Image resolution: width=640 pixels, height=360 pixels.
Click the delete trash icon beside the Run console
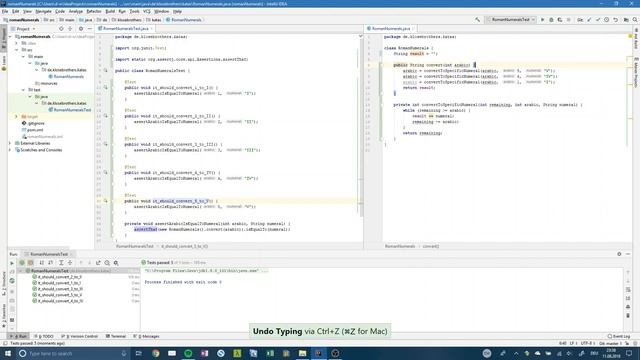click(x=628, y=316)
